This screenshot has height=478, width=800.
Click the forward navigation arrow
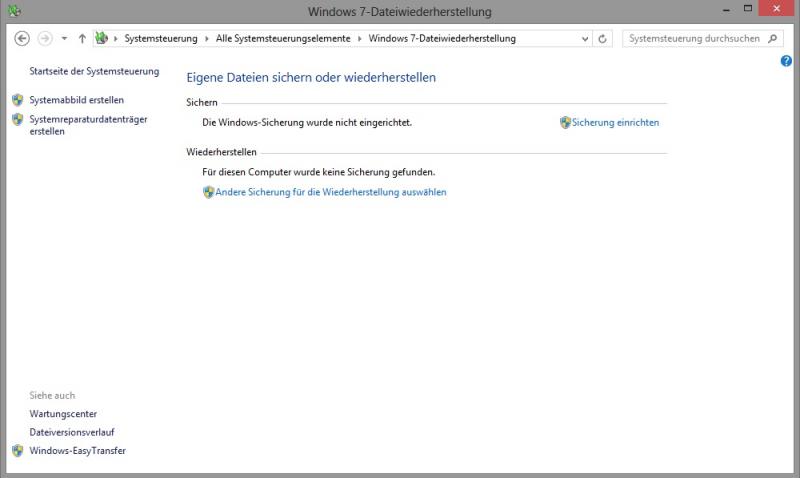coord(45,38)
